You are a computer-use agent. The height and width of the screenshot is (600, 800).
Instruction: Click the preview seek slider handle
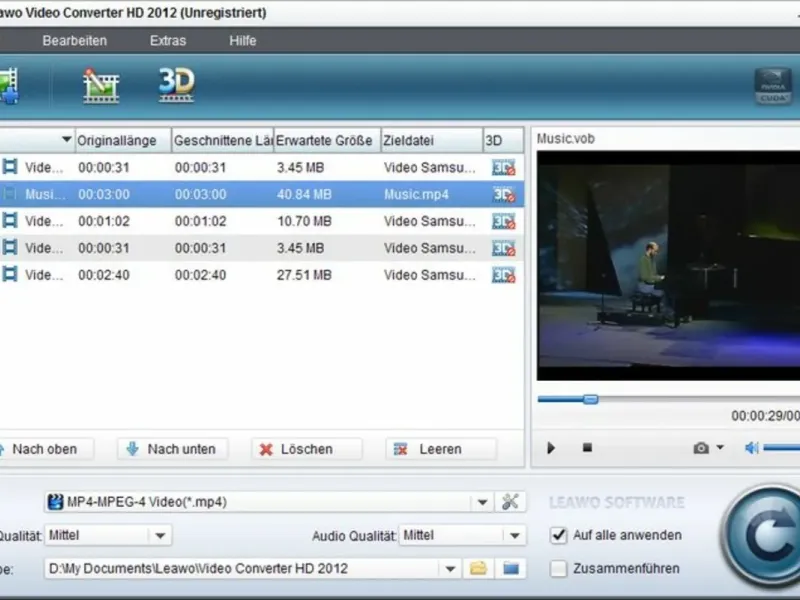(x=590, y=399)
